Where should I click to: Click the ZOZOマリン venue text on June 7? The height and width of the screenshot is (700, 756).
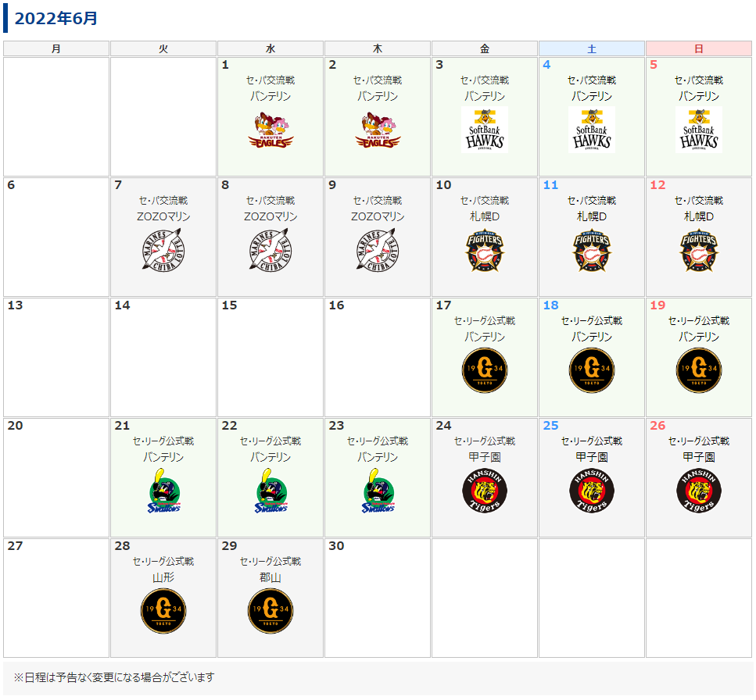[163, 216]
